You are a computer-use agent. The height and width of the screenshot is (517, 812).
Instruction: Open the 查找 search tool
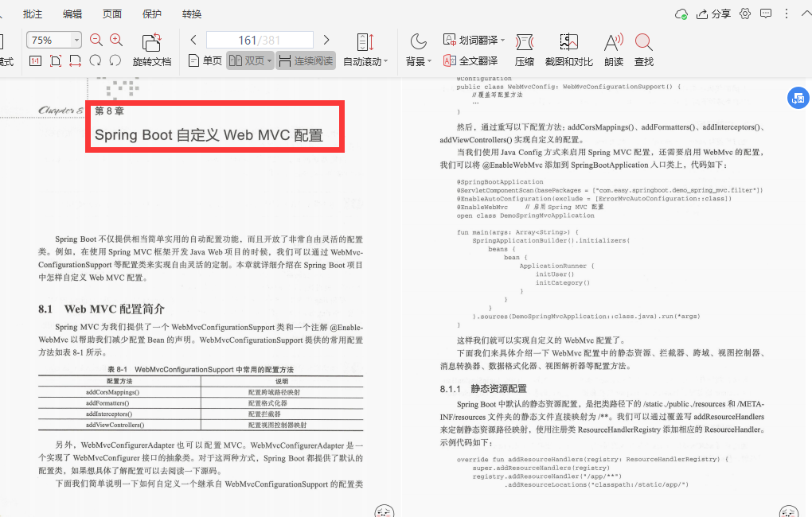point(644,50)
